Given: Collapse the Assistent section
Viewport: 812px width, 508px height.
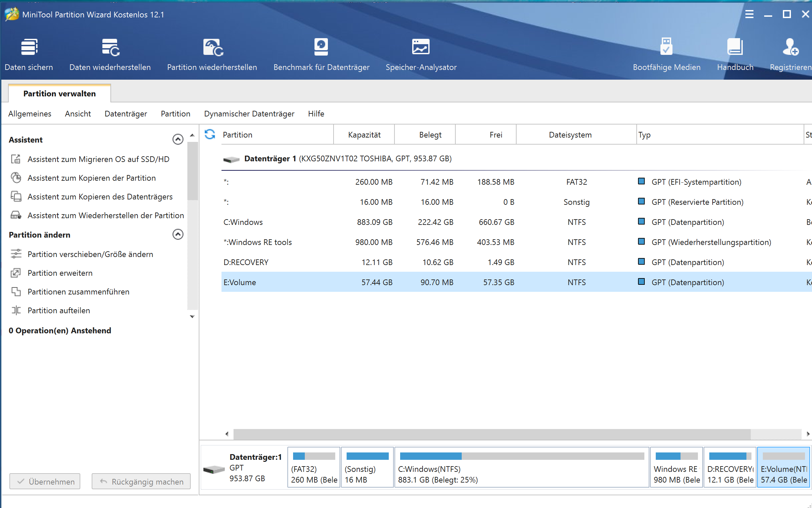Looking at the screenshot, I should tap(178, 140).
